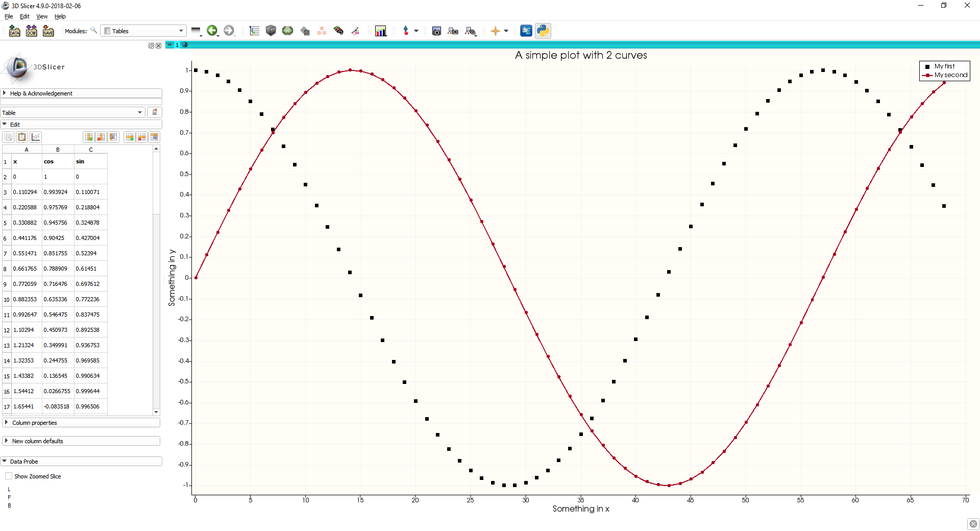Viewport: 980px width, 531px height.
Task: Click the Help & Acknowledgement button
Action: (x=41, y=93)
